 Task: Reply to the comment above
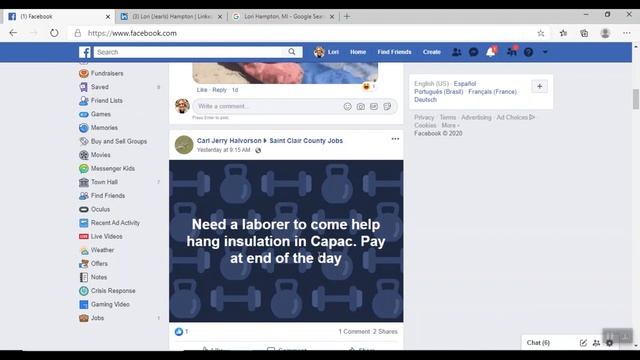coord(219,90)
